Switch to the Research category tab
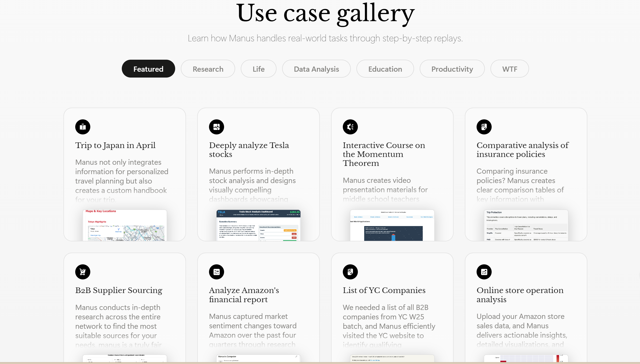640x364 pixels. pos(208,69)
